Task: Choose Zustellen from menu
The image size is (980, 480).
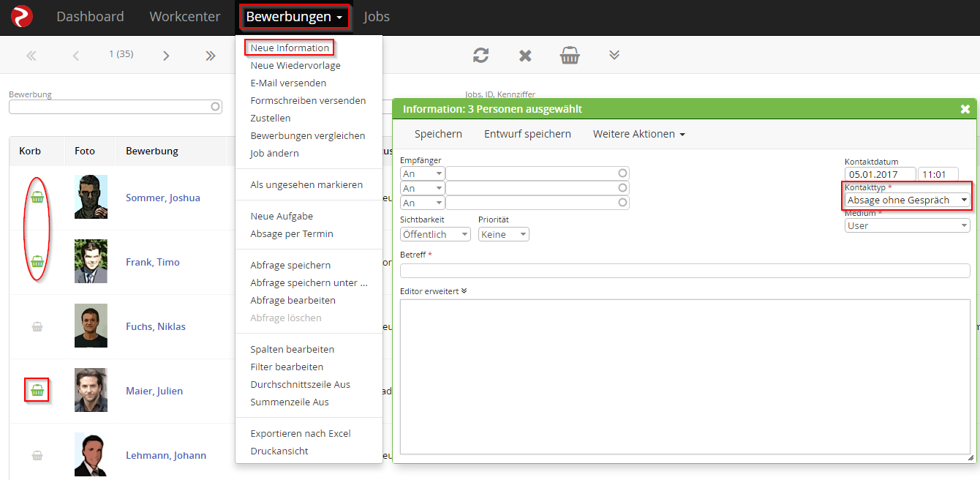Action: click(x=271, y=118)
